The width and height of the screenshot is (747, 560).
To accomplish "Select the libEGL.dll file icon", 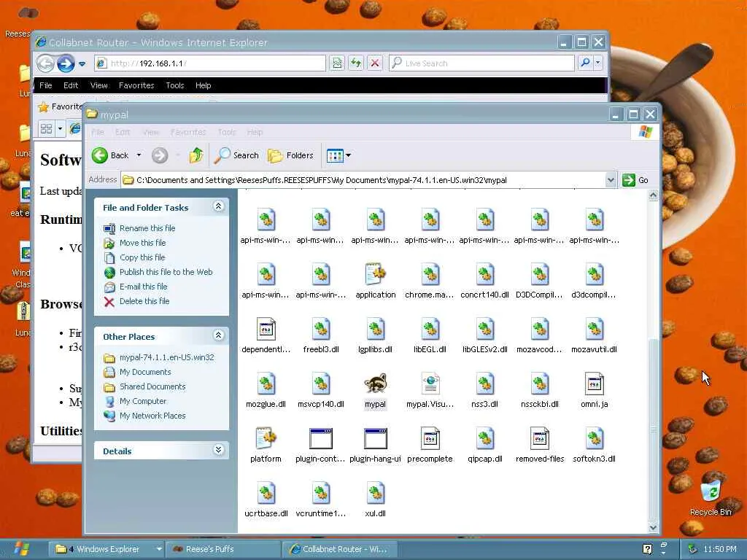I will [x=430, y=330].
